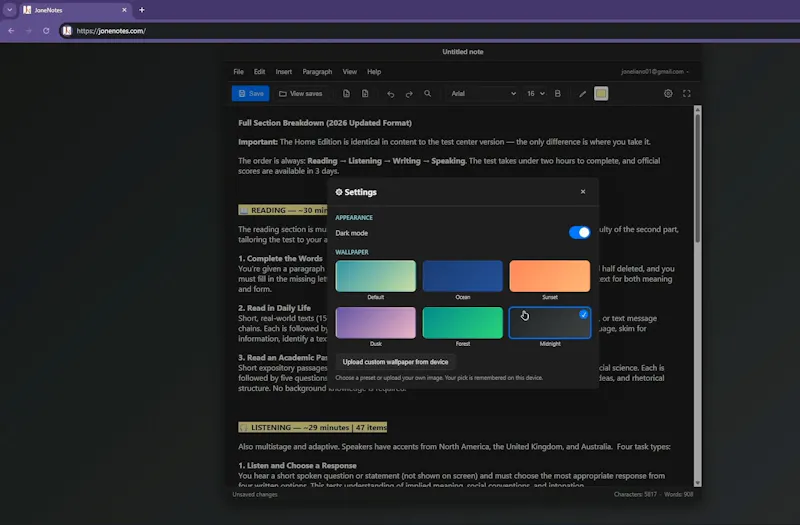Click the READING section heading
Screen dimensions: 800x525
pyautogui.click(x=283, y=210)
